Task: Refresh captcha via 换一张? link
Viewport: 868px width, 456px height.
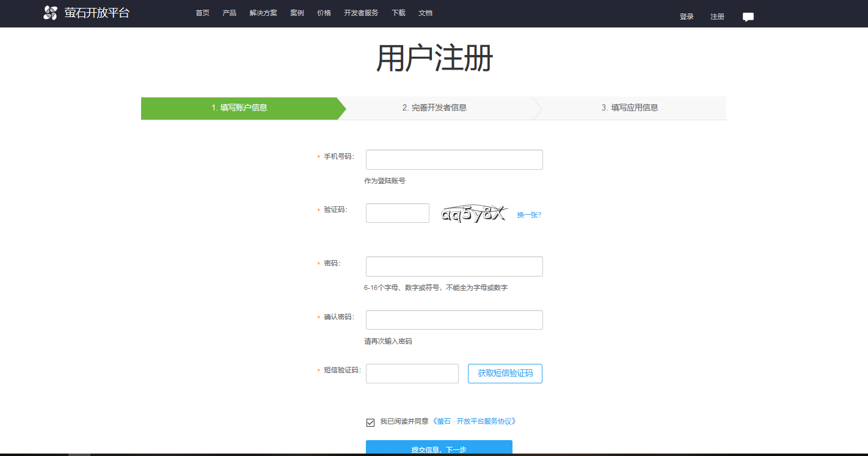Action: [x=528, y=214]
